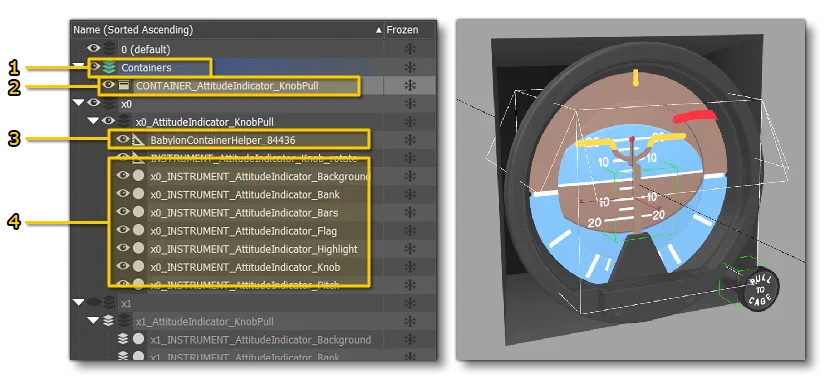Collapse the x0_AttitudeIndicator_KnobPull sublayer
This screenshot has width=825, height=380.
click(94, 121)
